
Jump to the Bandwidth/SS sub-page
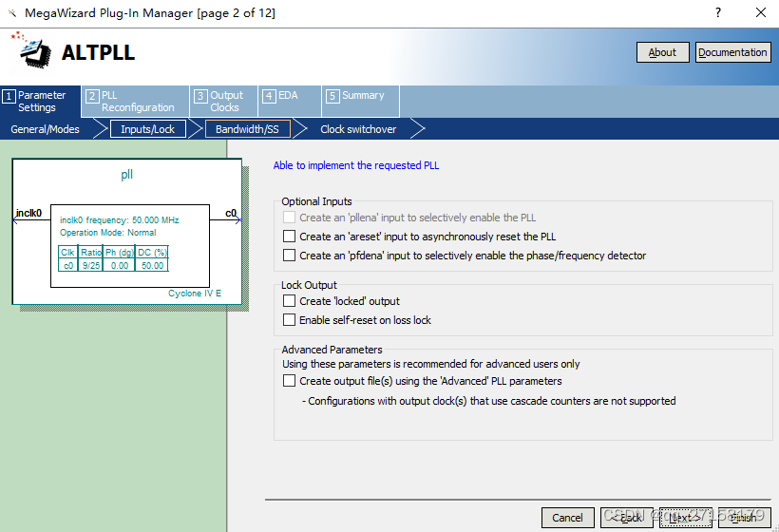pyautogui.click(x=247, y=129)
